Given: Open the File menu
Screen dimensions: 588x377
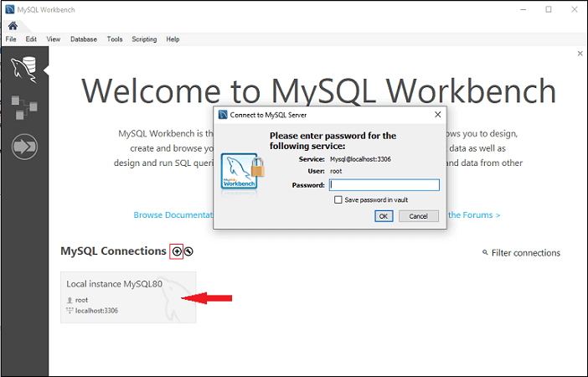Looking at the screenshot, I should click(x=11, y=39).
